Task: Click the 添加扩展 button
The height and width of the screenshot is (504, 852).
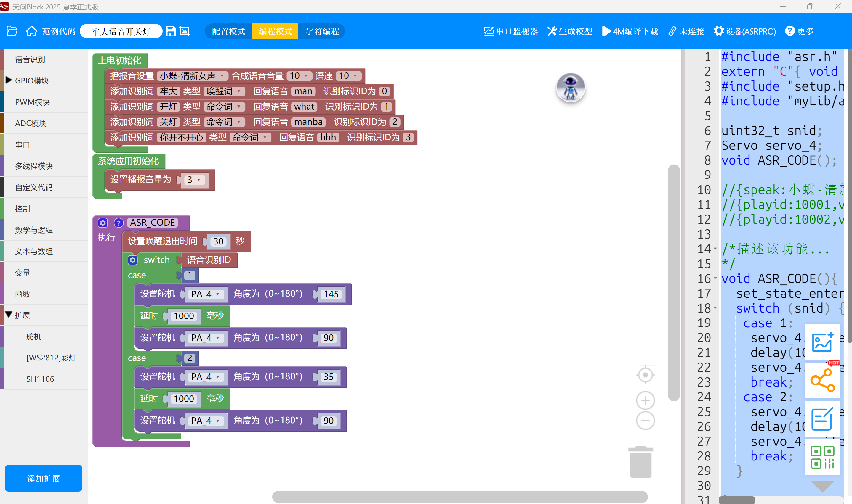Action: [x=44, y=478]
